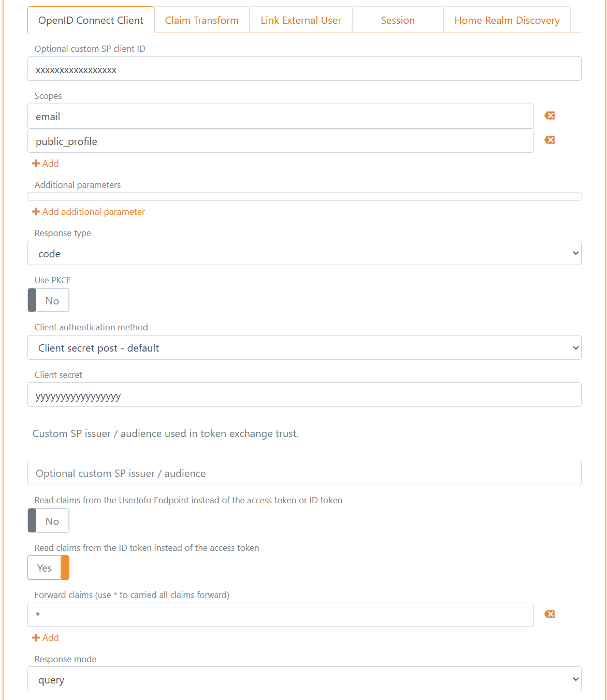The image size is (607, 700).
Task: Open Client authentication method dropdown
Action: (x=305, y=347)
